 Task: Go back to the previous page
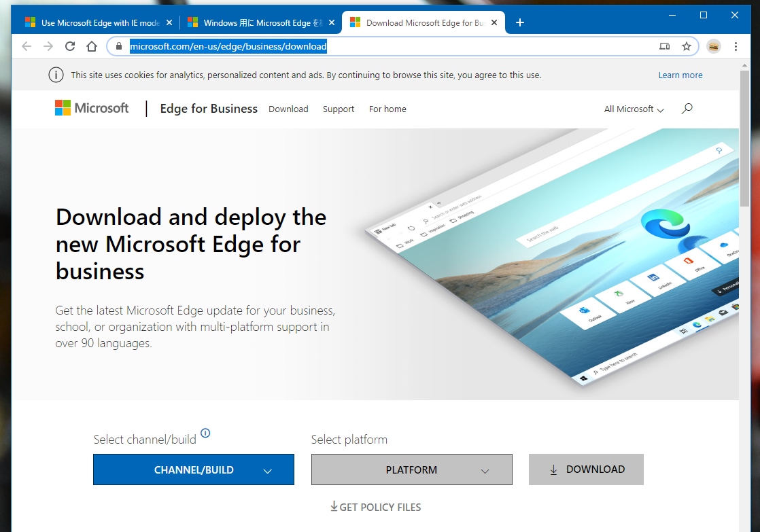pyautogui.click(x=27, y=46)
